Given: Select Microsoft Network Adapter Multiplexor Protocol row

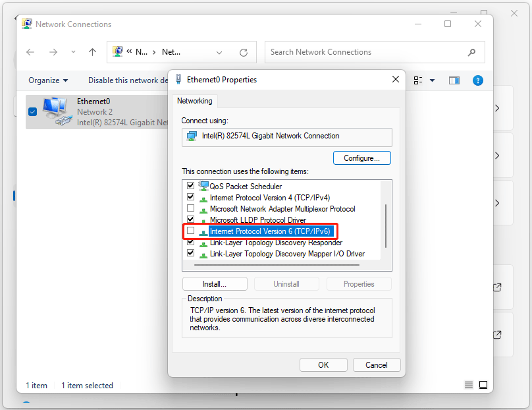Looking at the screenshot, I should 282,209.
